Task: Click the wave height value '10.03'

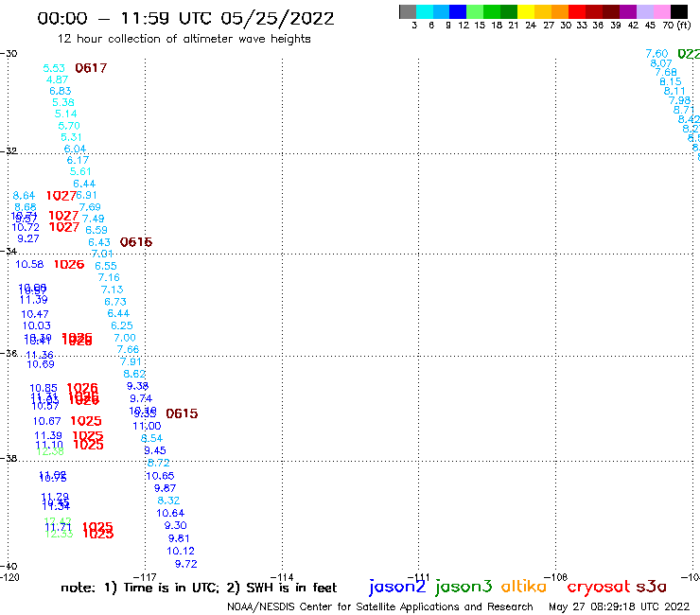Action: point(37,326)
